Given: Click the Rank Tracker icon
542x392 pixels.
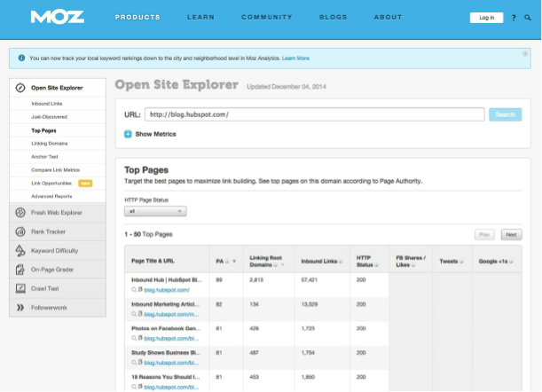Looking at the screenshot, I should (x=20, y=231).
